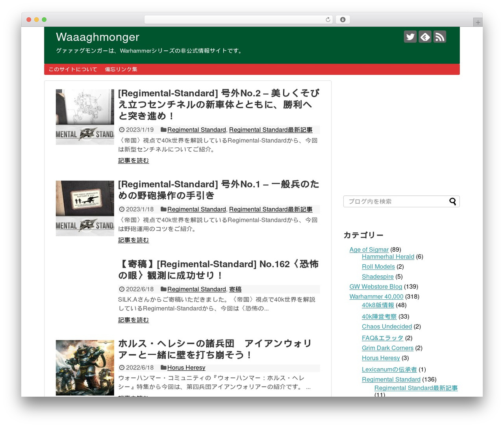Screen dimensions: 504x427
Task: Open the Sentinel sketch thumbnail for 号外No.2
Action: [85, 117]
